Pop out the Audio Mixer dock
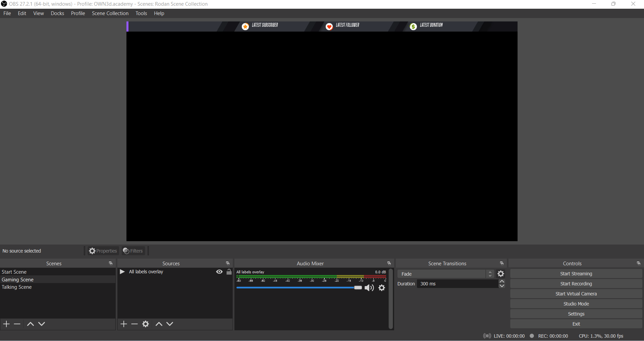644x341 pixels. click(x=389, y=264)
